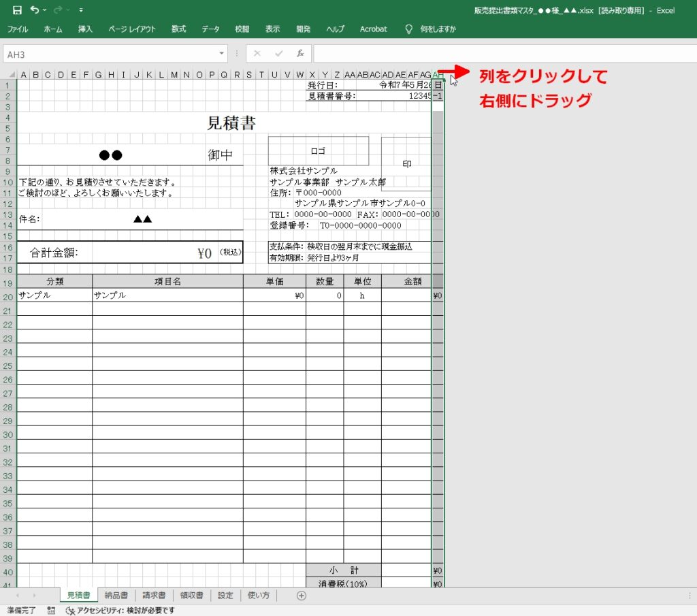Image resolution: width=697 pixels, height=616 pixels.
Task: Click the 見積書 title cell
Action: tap(231, 123)
